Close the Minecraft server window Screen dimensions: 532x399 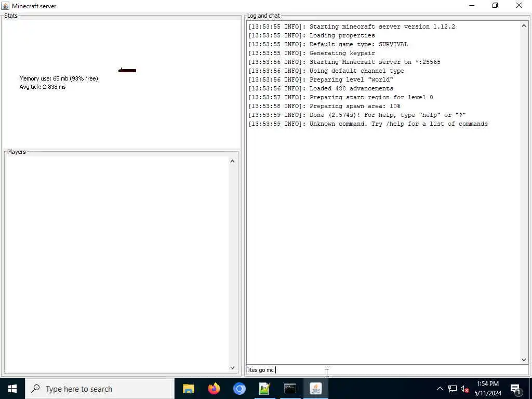click(x=519, y=5)
